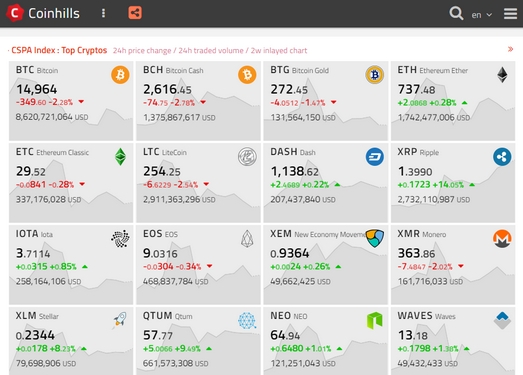Click LTC volume 2,911,363,296 USD
Viewport: 523px width, 375px height.
[x=179, y=200]
